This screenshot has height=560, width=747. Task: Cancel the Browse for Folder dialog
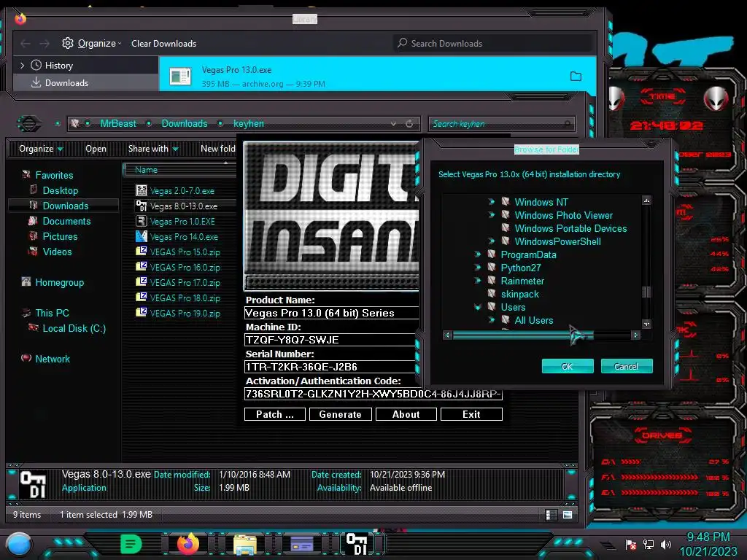pyautogui.click(x=627, y=366)
